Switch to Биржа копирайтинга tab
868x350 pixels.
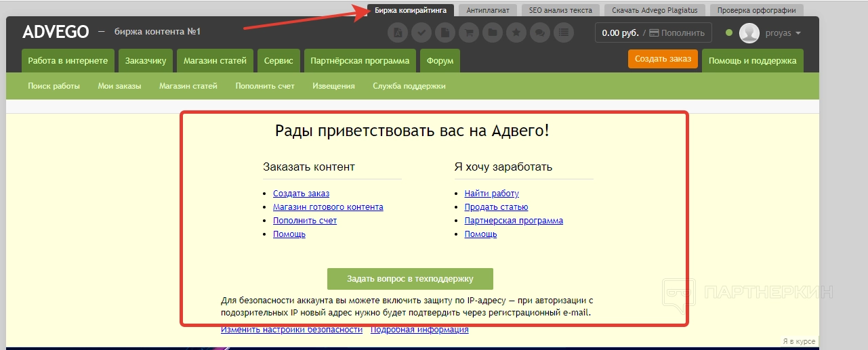(x=411, y=10)
